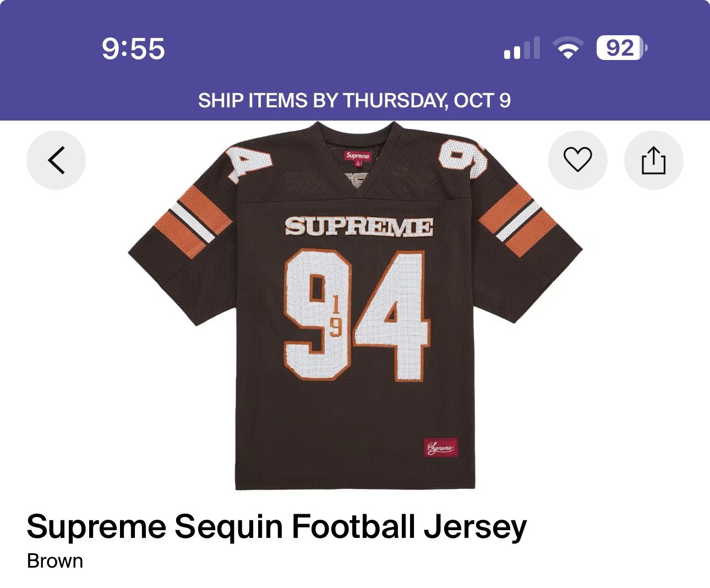
Task: Tap the battery indicator showing 92
Action: point(621,48)
